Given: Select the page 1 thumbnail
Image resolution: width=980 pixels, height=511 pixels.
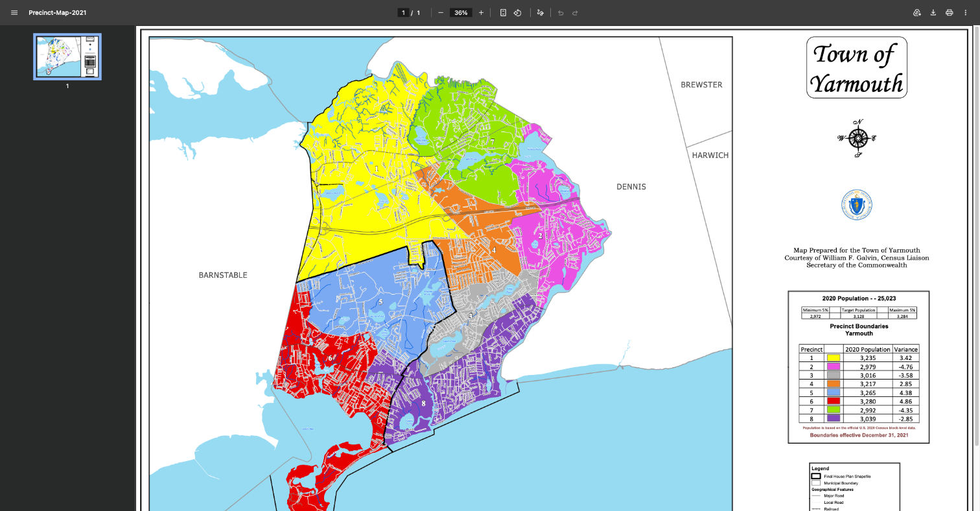Looking at the screenshot, I should pyautogui.click(x=67, y=57).
